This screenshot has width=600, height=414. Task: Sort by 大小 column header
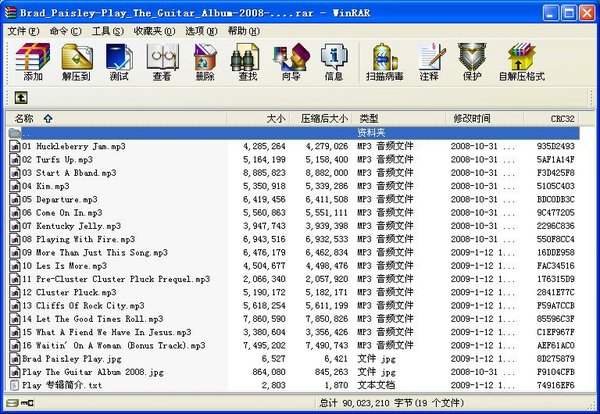click(x=259, y=119)
